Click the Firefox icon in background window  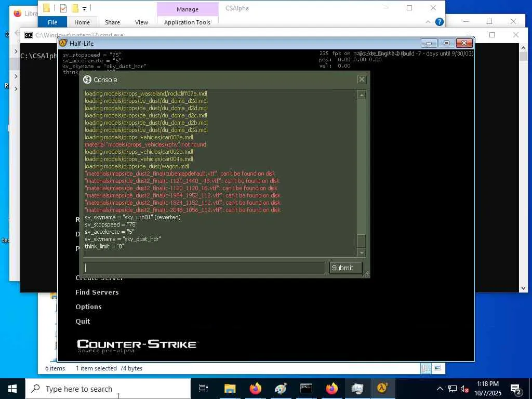point(17,13)
